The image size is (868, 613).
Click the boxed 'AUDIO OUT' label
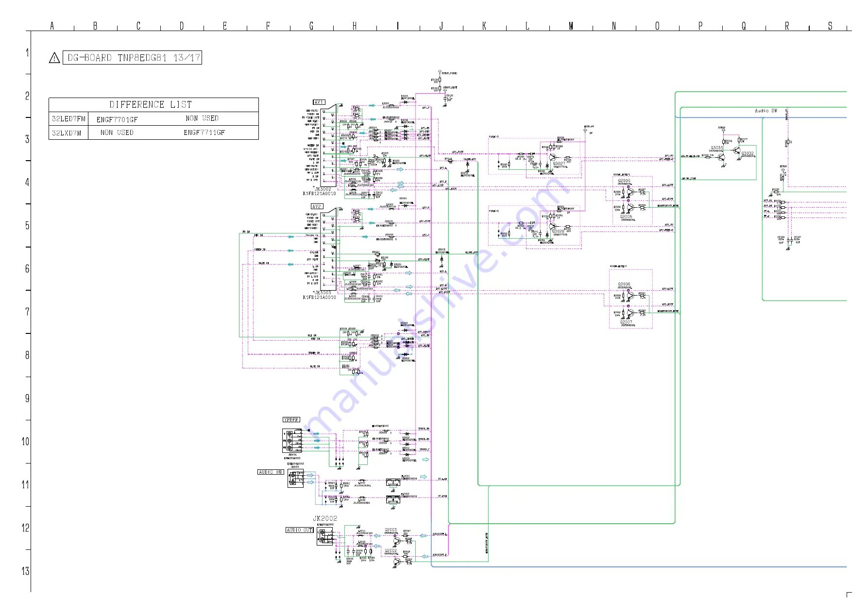300,530
